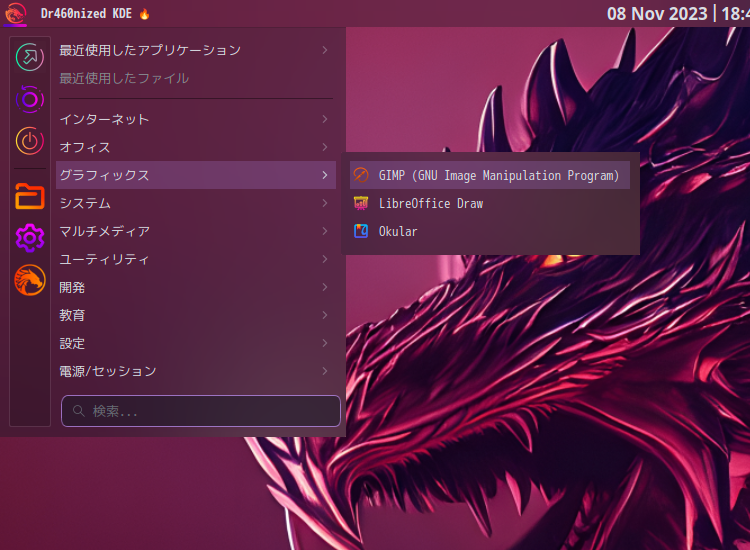750x550 pixels.
Task: Click the 08 Nov 2023 date in panel
Action: click(x=657, y=13)
